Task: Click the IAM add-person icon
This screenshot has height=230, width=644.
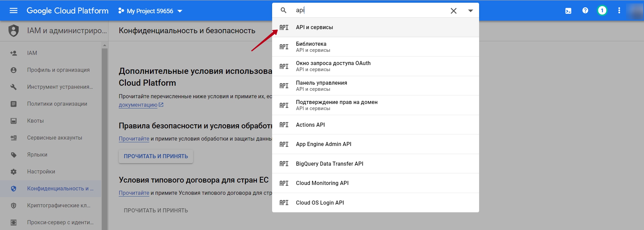Action: pos(14,53)
